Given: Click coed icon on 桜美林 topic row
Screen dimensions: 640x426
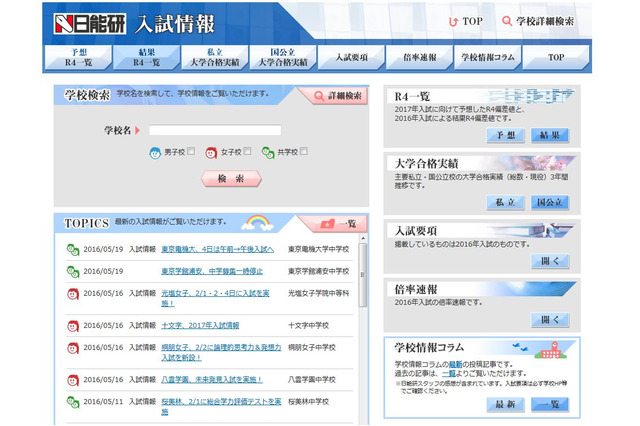Looking at the screenshot, I should 73,402.
